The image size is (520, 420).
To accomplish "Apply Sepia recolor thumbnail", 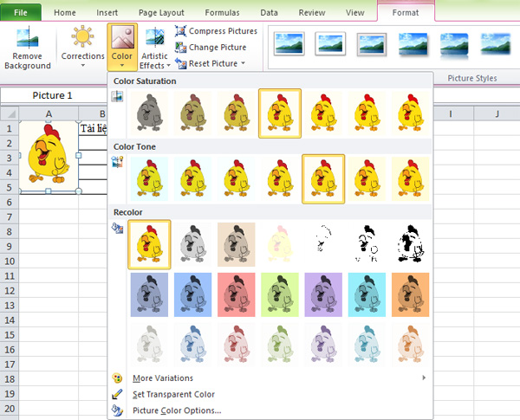I will pos(236,245).
